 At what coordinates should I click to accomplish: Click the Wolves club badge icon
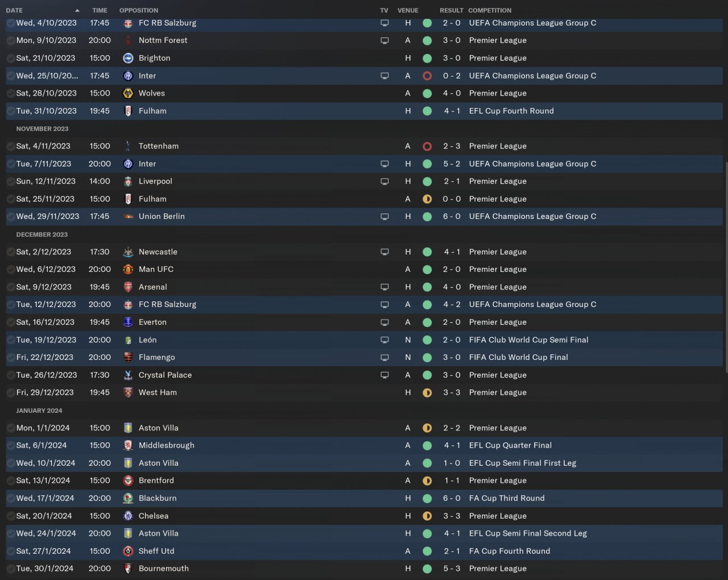point(128,93)
